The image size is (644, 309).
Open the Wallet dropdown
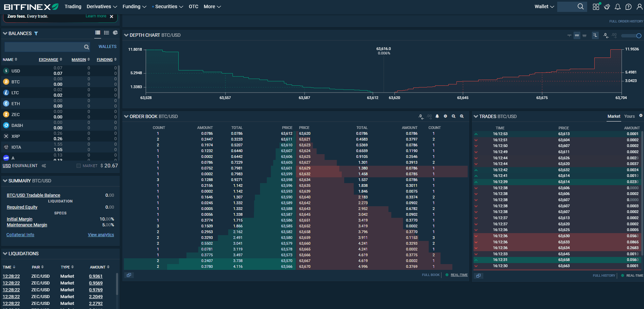click(x=544, y=6)
